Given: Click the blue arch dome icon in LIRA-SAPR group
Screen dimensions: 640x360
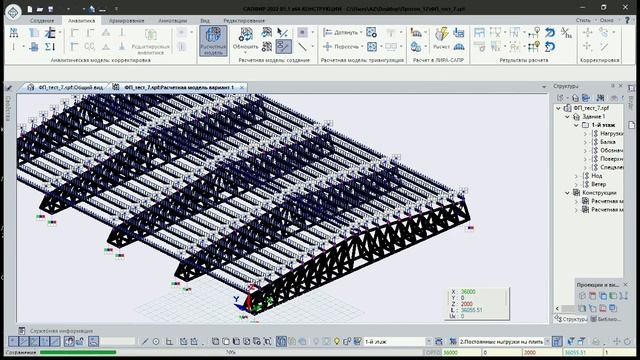Looking at the screenshot, I should pos(459,47).
